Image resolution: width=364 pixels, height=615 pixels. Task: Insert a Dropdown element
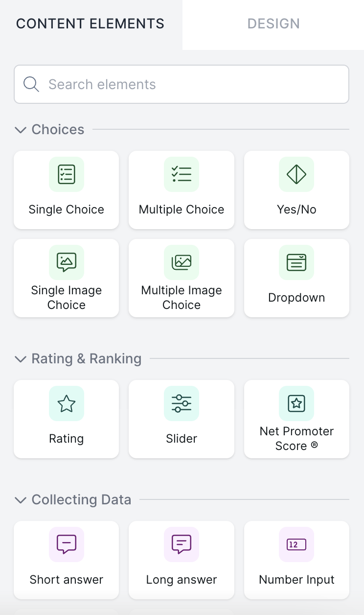296,278
